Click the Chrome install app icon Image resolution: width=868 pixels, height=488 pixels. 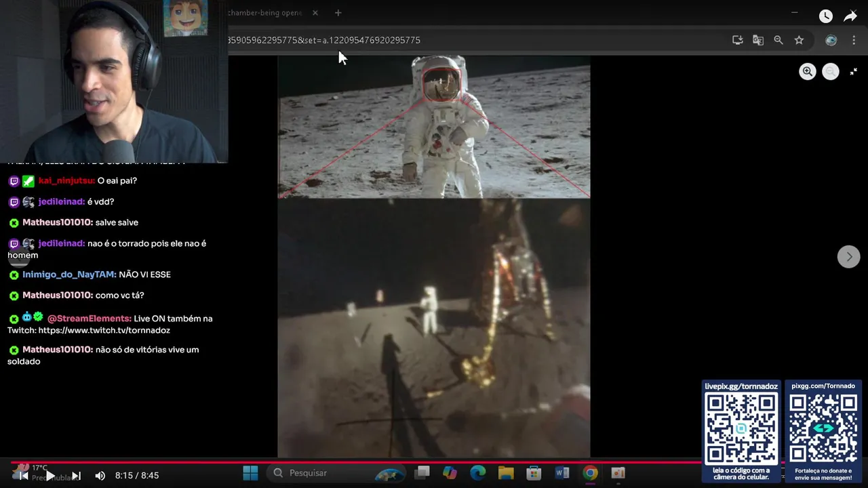click(738, 40)
